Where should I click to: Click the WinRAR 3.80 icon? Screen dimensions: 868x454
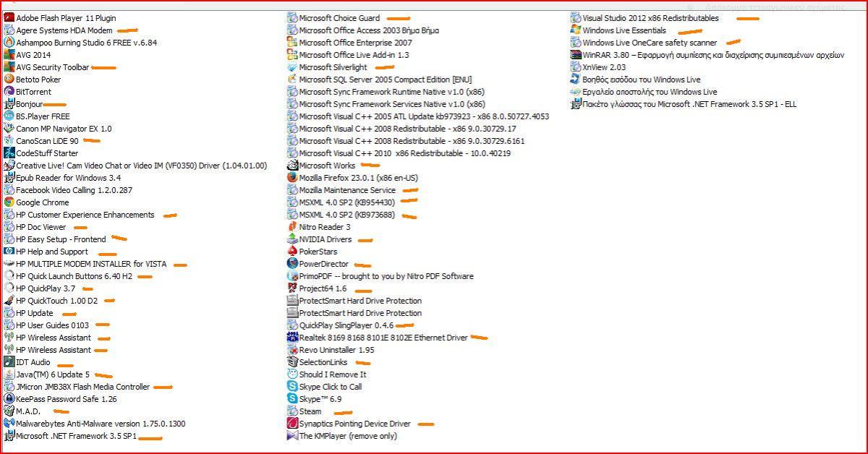point(576,55)
